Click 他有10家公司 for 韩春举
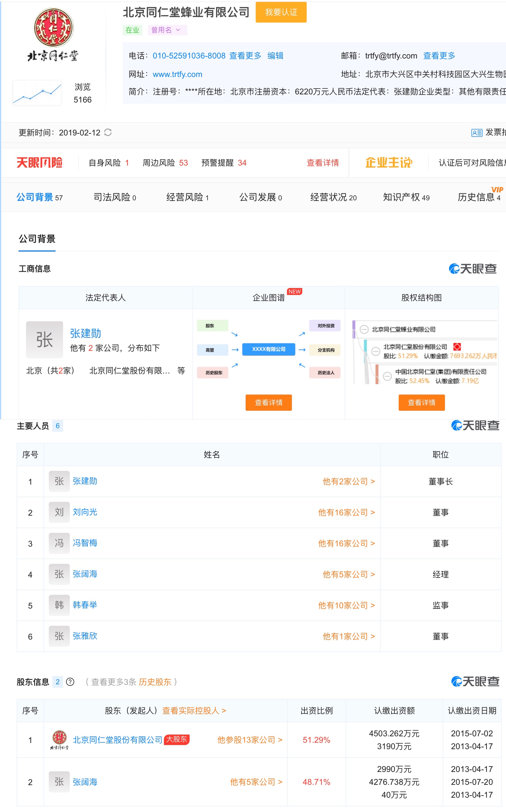506x812 pixels. coord(346,605)
